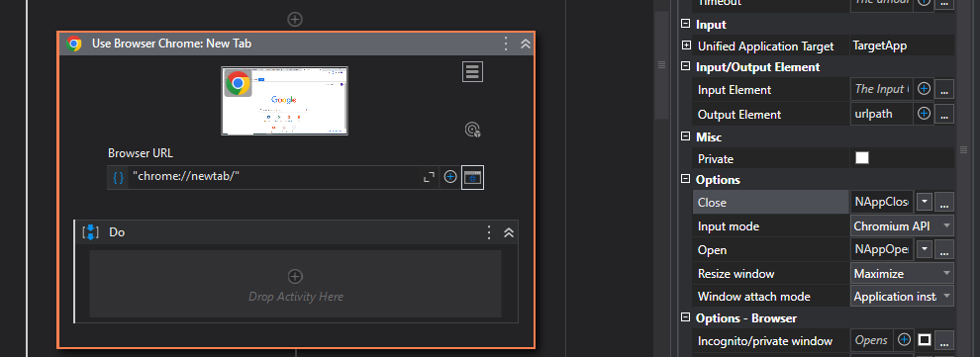The height and width of the screenshot is (357, 980).
Task: Collapse the Input/Output Element category
Action: coord(686,67)
